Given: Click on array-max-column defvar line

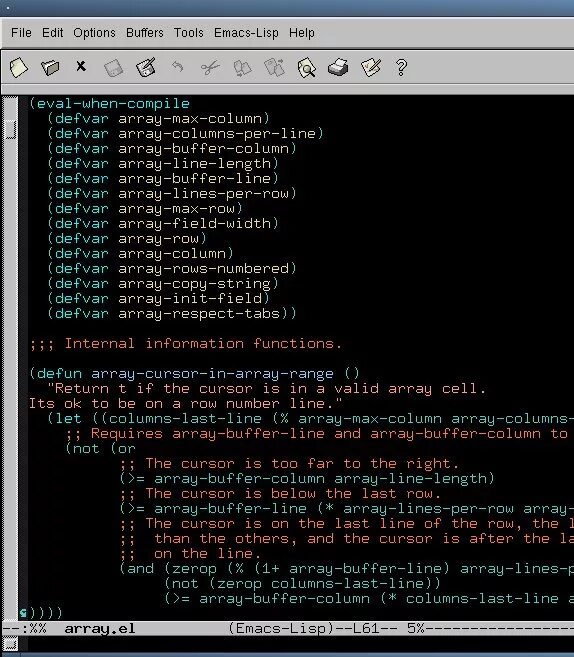Looking at the screenshot, I should tap(158, 119).
